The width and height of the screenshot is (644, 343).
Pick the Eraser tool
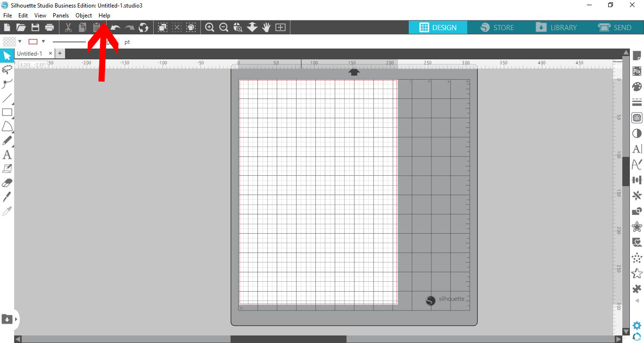point(7,182)
